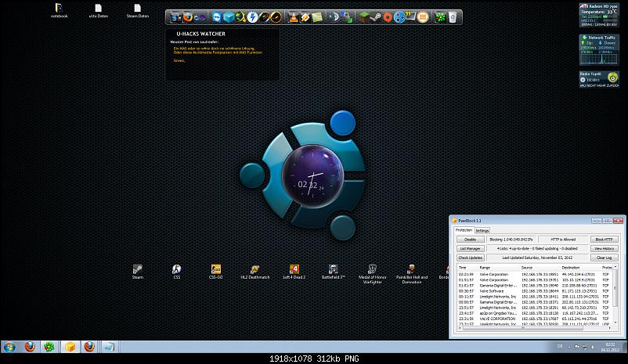
Task: Open the PeerBlock List Manager
Action: (470, 249)
